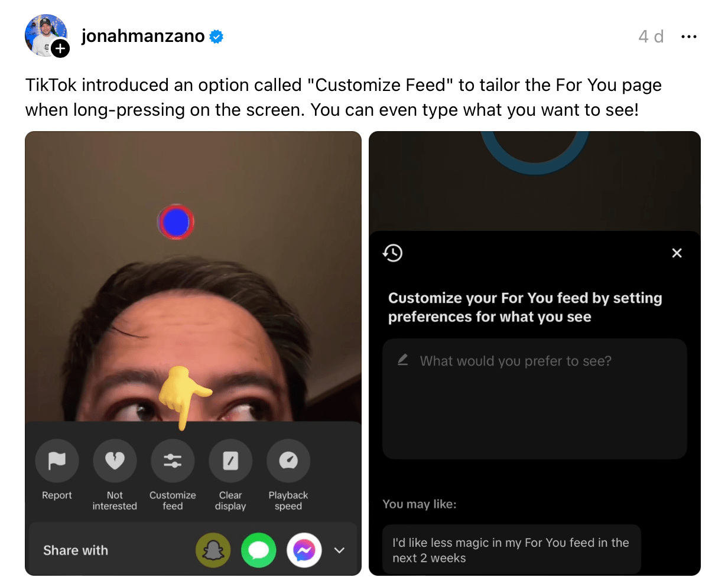Tap the blue circle filter dot
Screen dimensions: 728x587
[176, 222]
